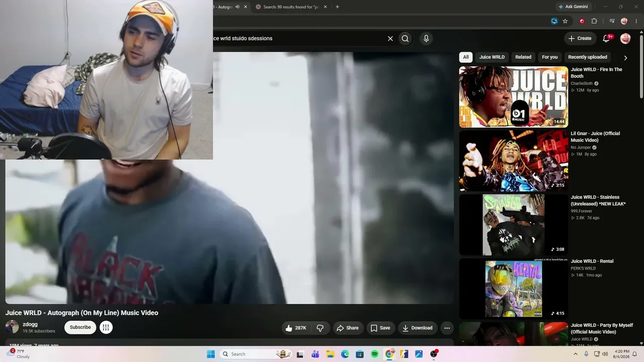Open more actions menu beside Download

point(447,328)
